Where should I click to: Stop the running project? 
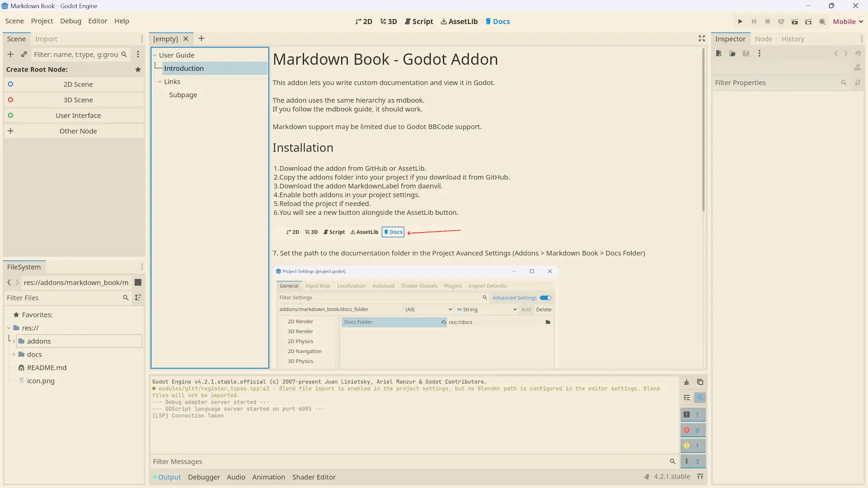(767, 21)
